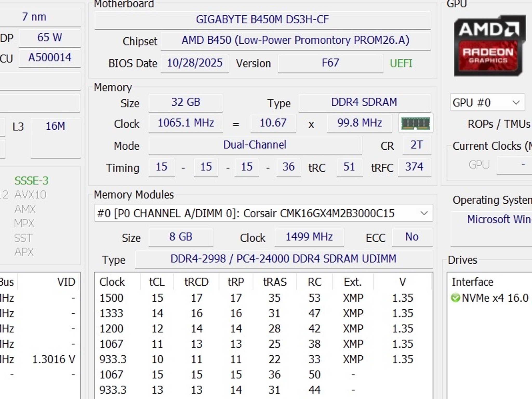Click the tCL column header
532x399 pixels.
[x=157, y=282]
